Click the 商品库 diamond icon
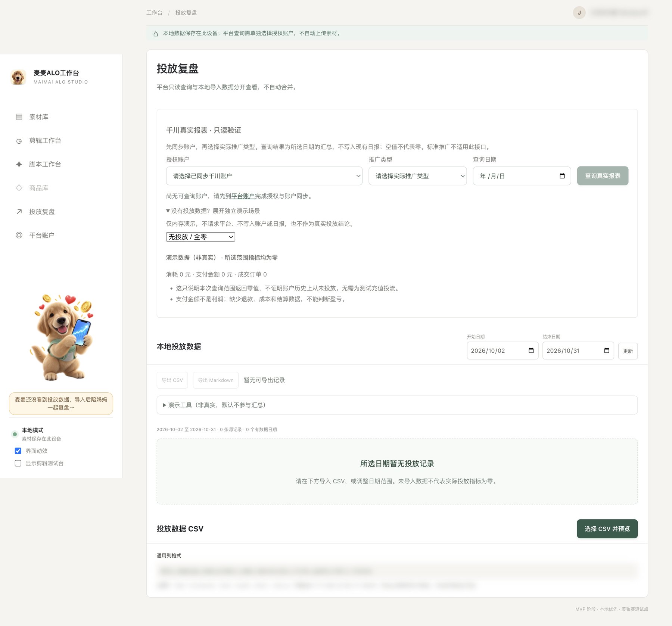The width and height of the screenshot is (672, 626). [19, 188]
